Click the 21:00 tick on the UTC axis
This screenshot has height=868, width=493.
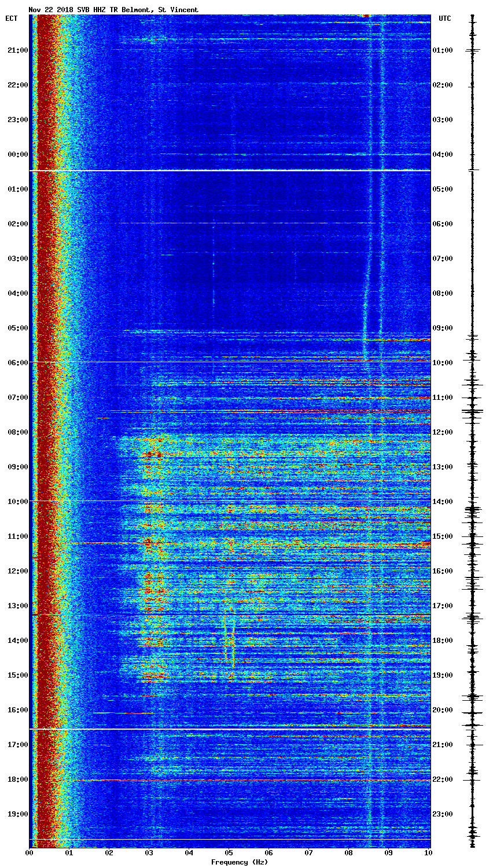point(443,745)
